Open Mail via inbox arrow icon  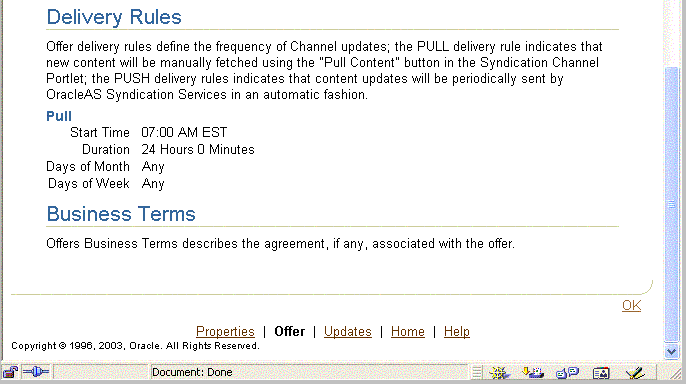click(533, 373)
